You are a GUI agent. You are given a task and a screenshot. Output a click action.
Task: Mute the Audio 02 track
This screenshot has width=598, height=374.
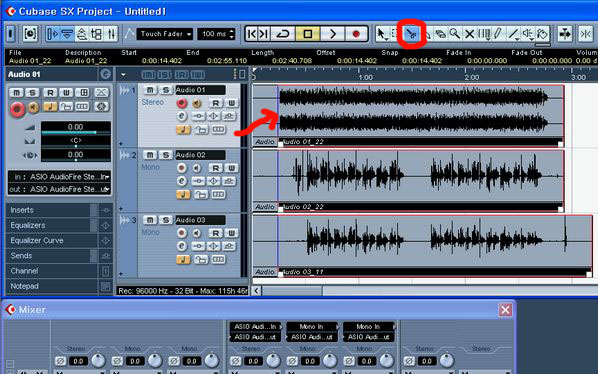coord(150,155)
